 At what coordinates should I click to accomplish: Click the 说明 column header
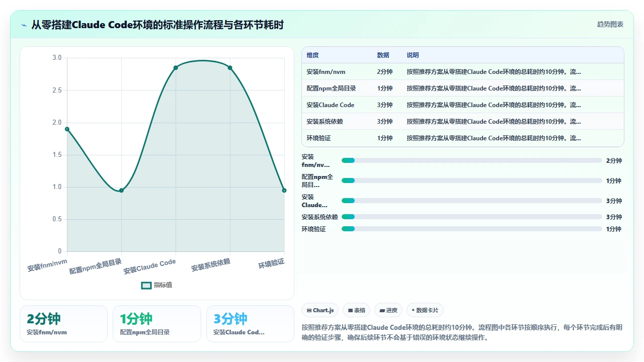[413, 55]
